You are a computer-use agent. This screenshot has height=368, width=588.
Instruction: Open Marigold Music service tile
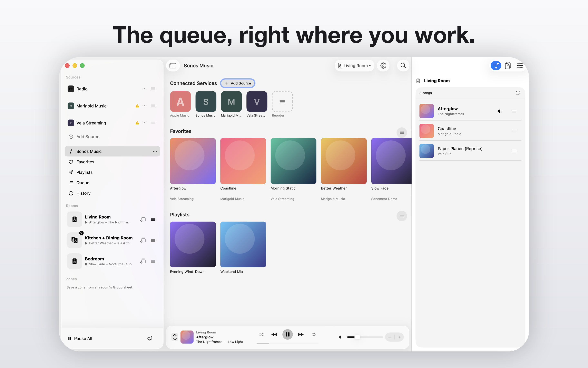[231, 101]
